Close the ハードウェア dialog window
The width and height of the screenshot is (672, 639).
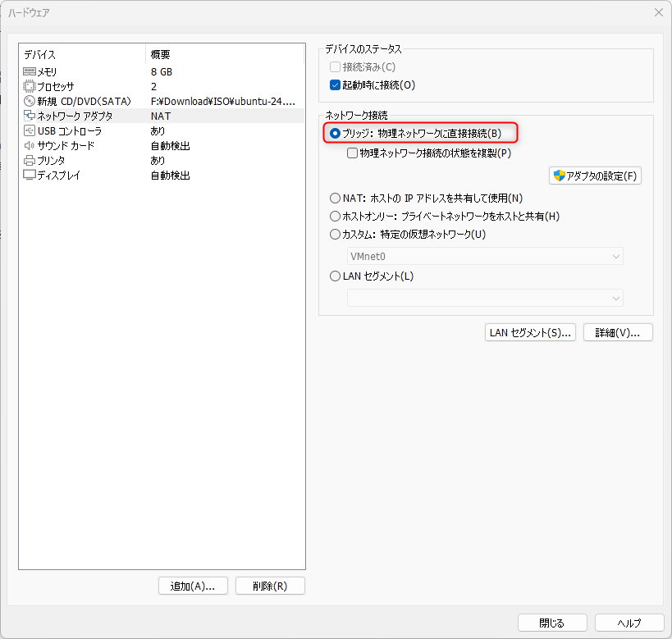(x=659, y=12)
